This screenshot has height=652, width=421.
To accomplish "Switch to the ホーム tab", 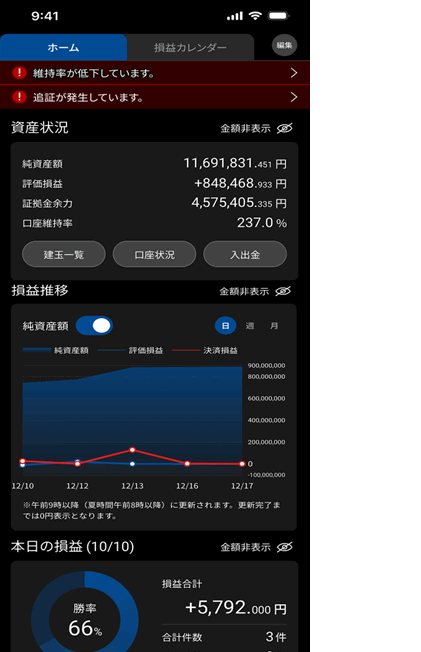I will click(x=63, y=47).
